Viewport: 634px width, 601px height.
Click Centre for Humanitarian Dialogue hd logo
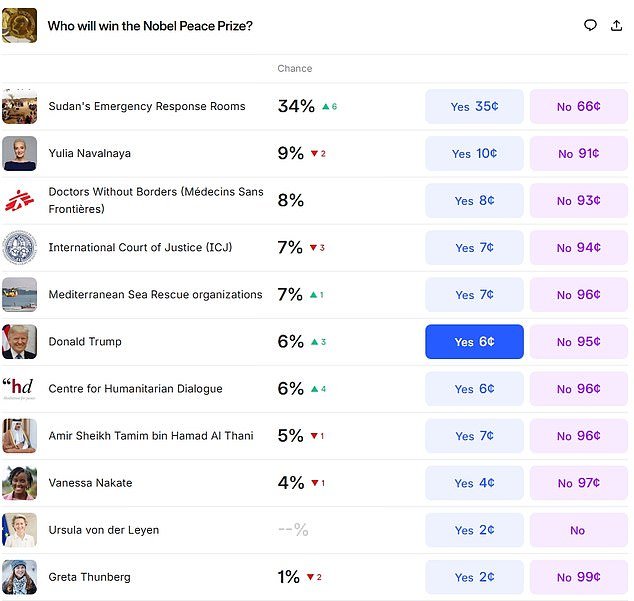20,389
